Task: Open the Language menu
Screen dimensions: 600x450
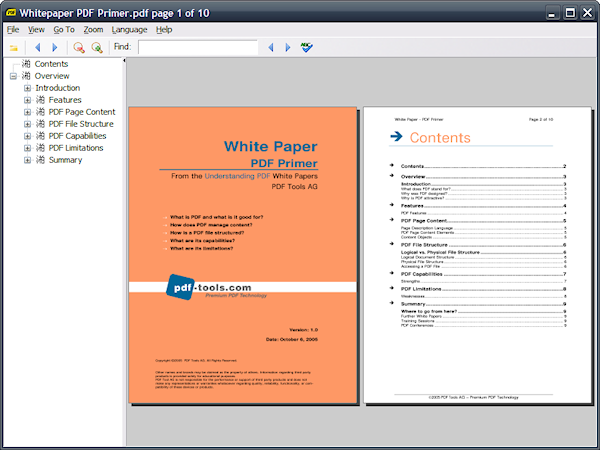Action: pyautogui.click(x=129, y=29)
